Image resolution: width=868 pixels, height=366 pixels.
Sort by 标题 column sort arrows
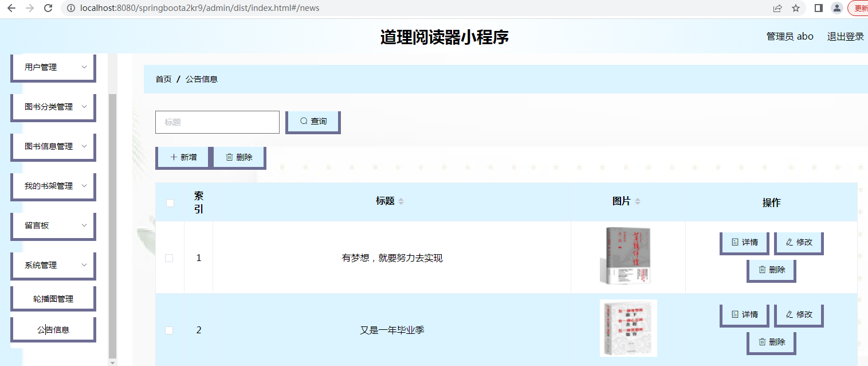click(x=401, y=201)
